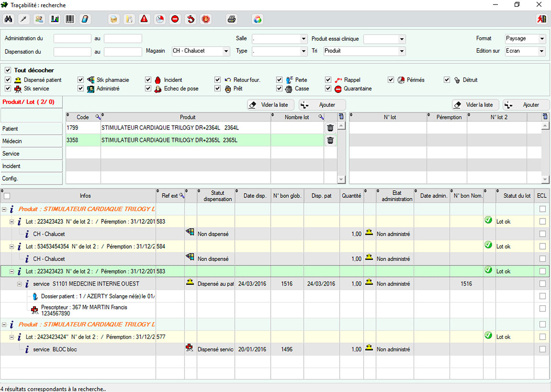Toggle the Incident filter checkbox
This screenshot has height=392, width=551.
pos(149,80)
